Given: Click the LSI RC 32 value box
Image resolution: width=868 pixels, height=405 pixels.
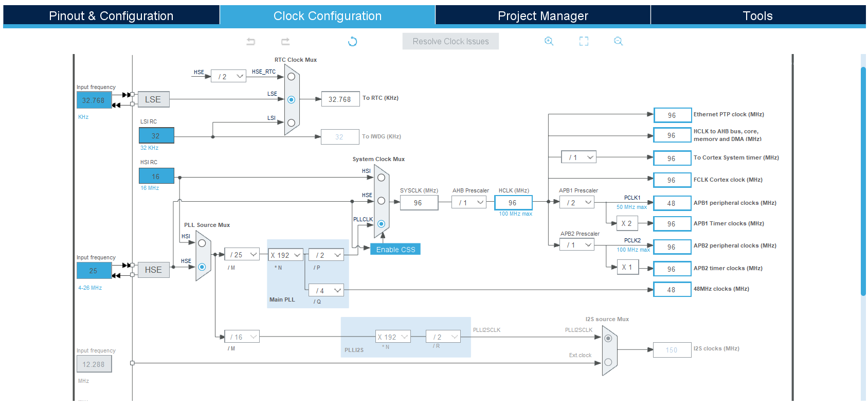Looking at the screenshot, I should [156, 135].
